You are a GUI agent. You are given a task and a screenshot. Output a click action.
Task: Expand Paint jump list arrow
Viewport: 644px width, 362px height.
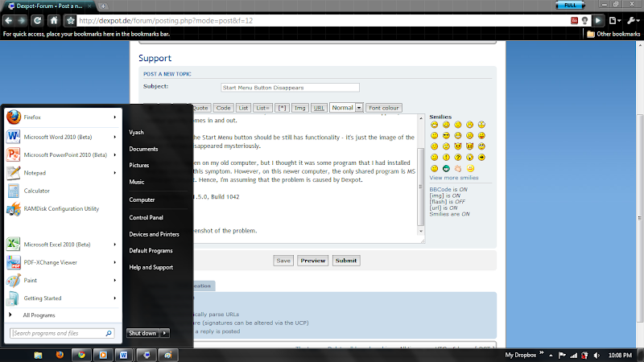coord(115,280)
